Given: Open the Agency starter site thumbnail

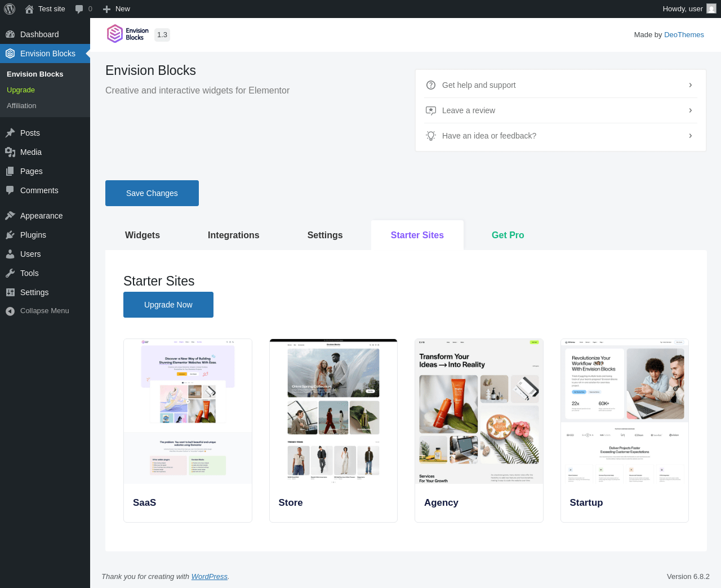Looking at the screenshot, I should [x=479, y=411].
